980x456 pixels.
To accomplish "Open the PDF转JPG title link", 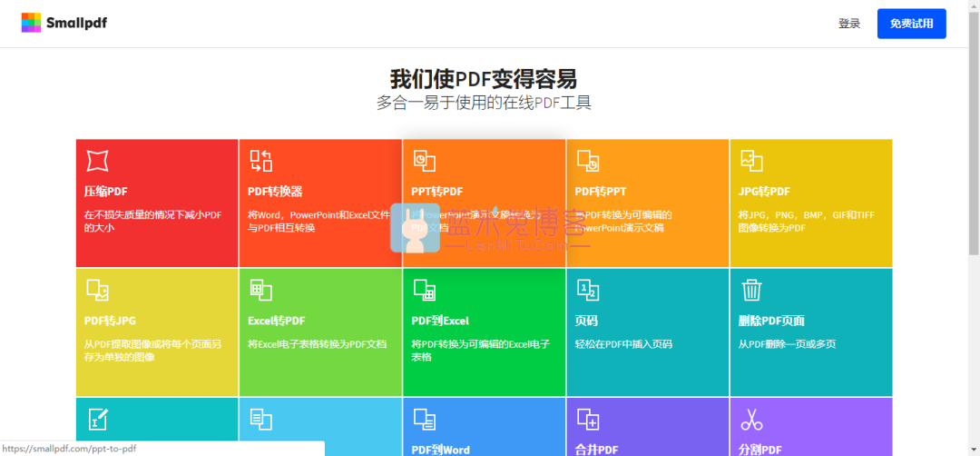I will pyautogui.click(x=110, y=321).
